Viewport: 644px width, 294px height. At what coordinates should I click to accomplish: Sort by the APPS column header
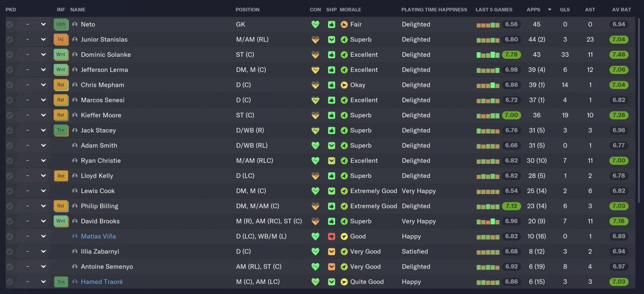click(x=533, y=10)
